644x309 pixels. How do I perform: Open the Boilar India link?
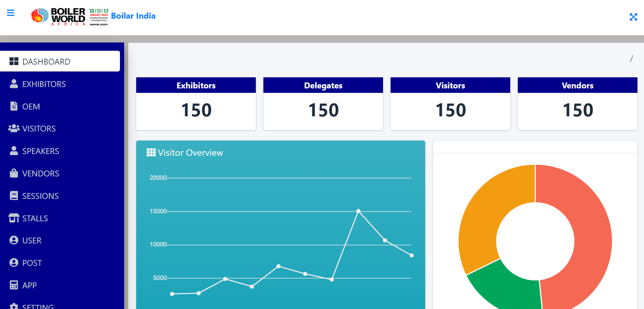133,16
